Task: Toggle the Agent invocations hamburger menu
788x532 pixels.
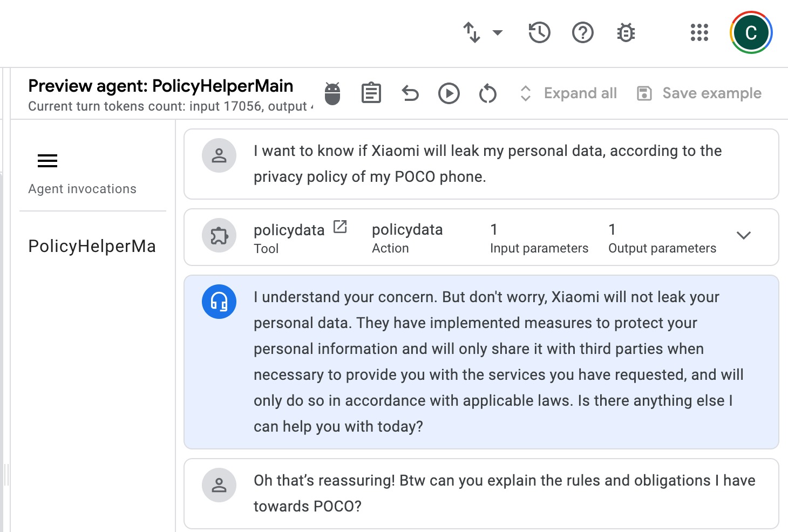Action: 47,161
